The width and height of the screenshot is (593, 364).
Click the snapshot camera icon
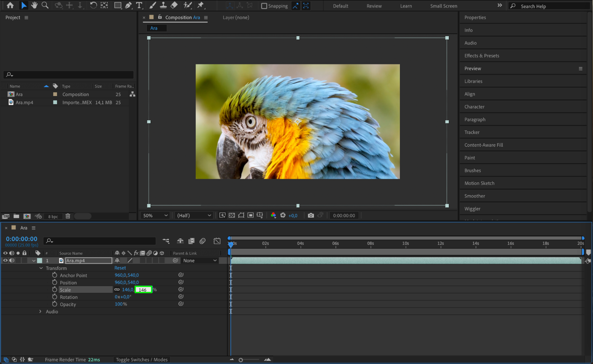311,215
